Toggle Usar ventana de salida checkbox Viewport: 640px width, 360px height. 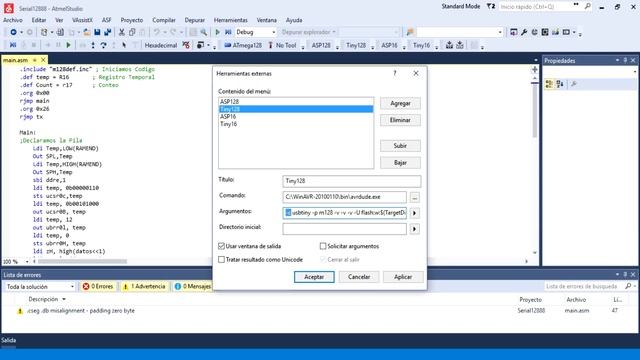click(221, 246)
